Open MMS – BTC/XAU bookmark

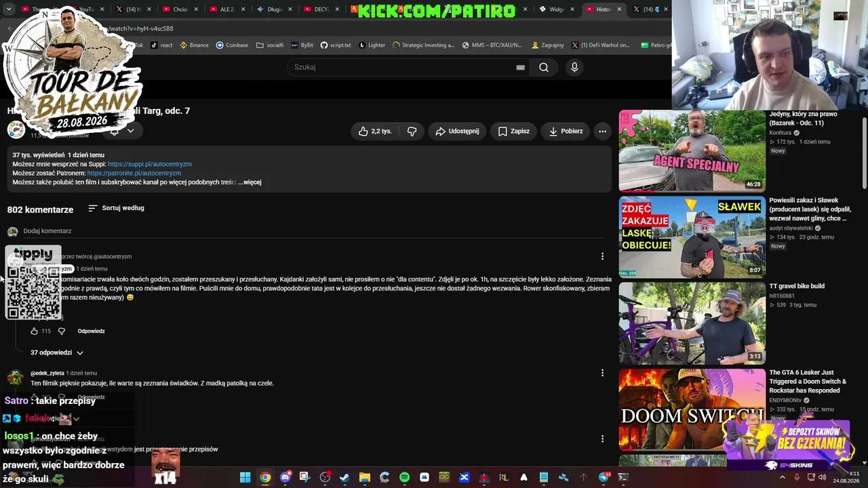pyautogui.click(x=492, y=45)
